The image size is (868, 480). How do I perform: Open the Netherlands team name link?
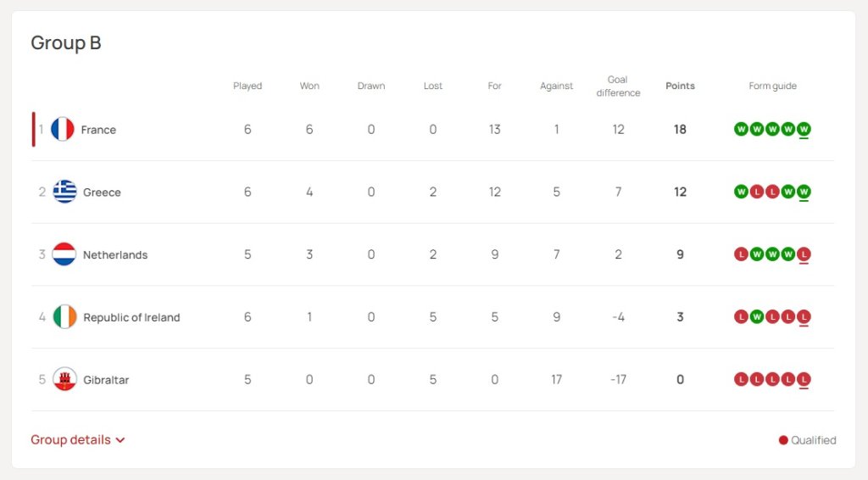(115, 254)
